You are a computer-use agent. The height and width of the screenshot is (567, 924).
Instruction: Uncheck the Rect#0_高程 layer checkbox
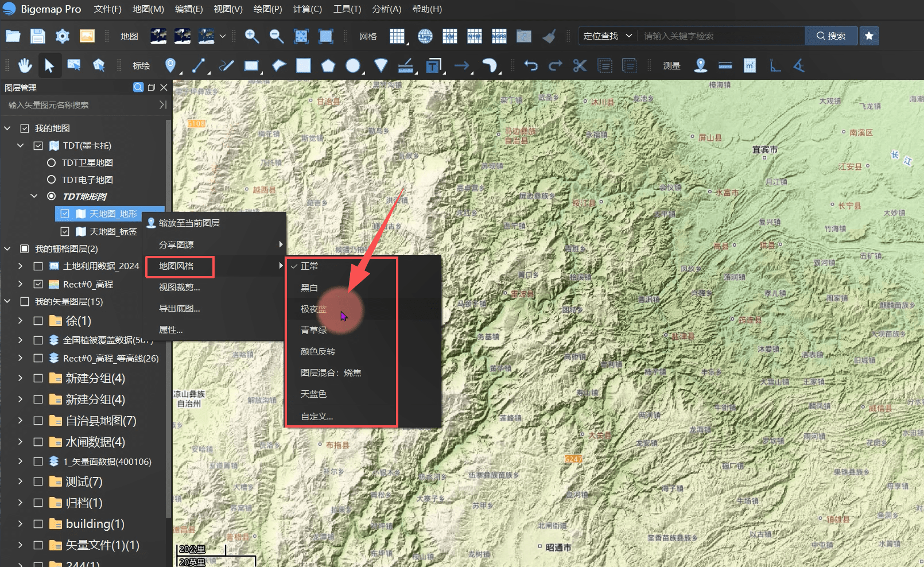click(x=38, y=284)
